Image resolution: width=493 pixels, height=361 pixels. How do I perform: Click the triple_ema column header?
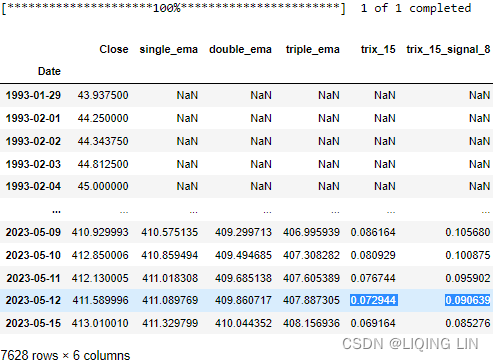click(313, 49)
